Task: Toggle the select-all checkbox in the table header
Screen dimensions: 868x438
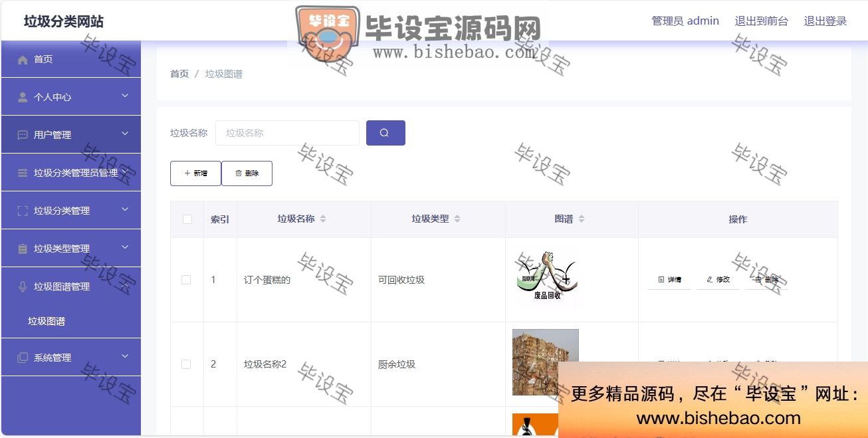Action: pyautogui.click(x=187, y=219)
